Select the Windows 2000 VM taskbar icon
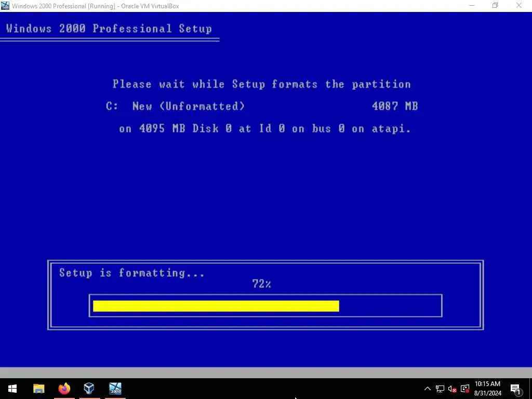Image resolution: width=532 pixels, height=399 pixels. tap(115, 389)
